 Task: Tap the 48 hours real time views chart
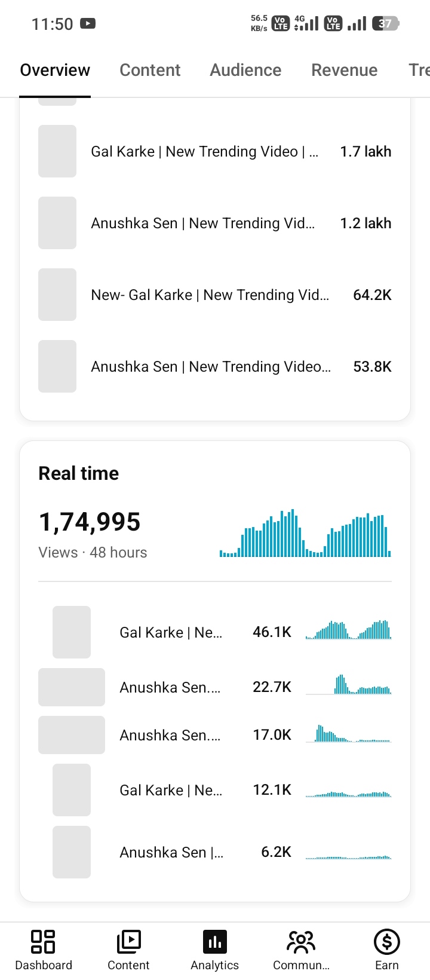305,533
